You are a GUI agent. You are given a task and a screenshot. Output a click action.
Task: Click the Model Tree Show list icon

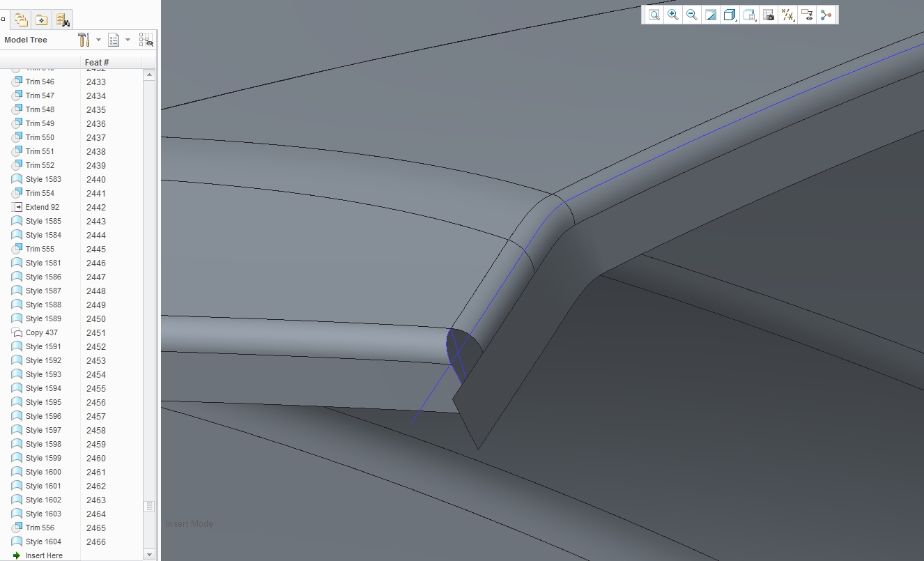click(114, 40)
